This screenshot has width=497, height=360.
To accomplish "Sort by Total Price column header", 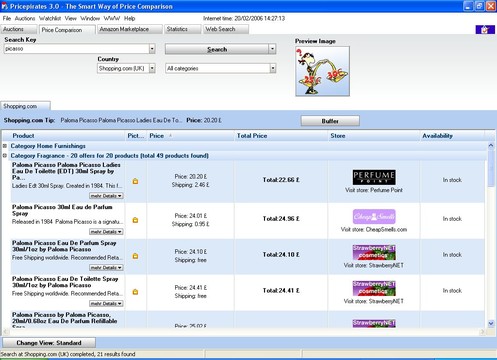I will (281, 136).
